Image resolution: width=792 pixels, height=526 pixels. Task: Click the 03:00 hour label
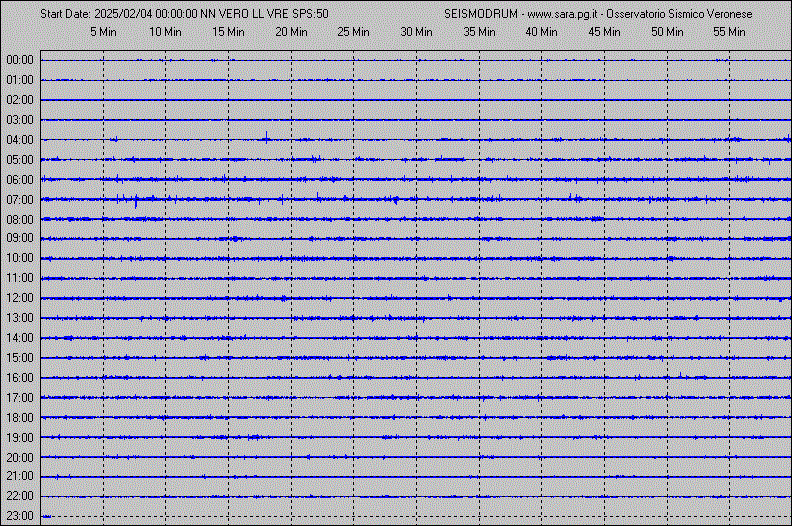[x=20, y=120]
